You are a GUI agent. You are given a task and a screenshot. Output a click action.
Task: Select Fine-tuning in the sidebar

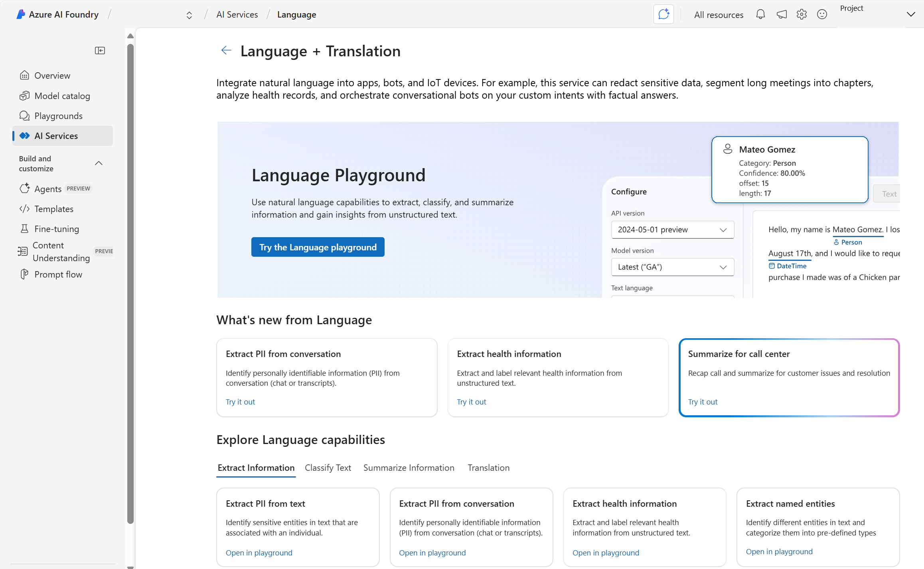click(56, 229)
